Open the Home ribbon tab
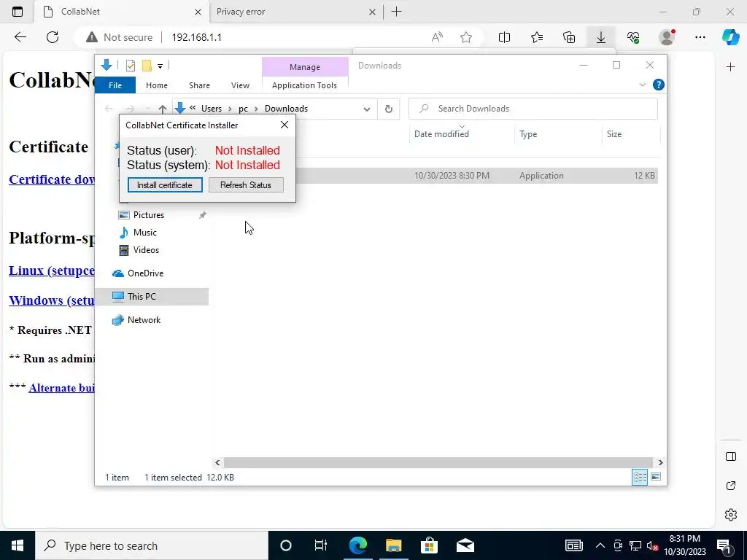Screen dimensions: 747x560 [157, 85]
